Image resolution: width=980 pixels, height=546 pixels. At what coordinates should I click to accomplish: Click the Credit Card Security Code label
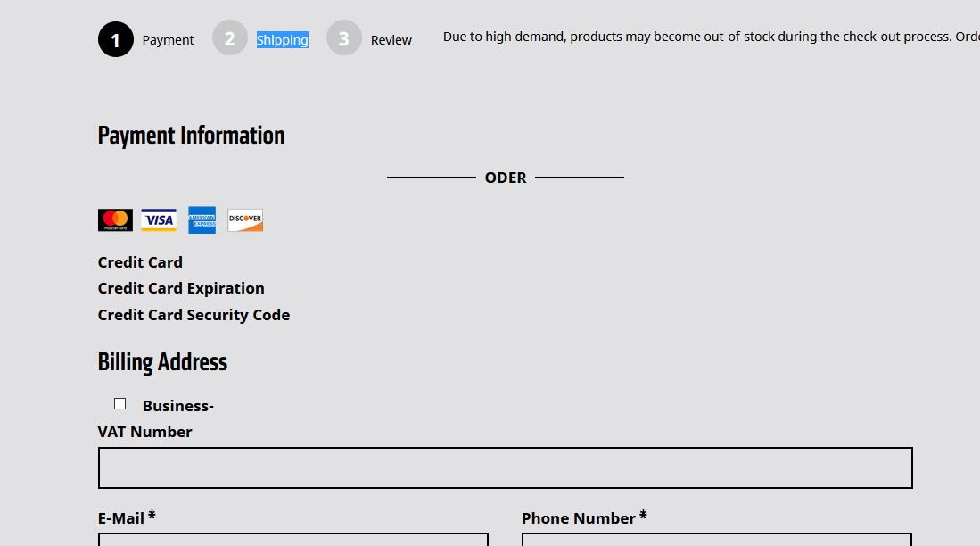click(x=194, y=315)
